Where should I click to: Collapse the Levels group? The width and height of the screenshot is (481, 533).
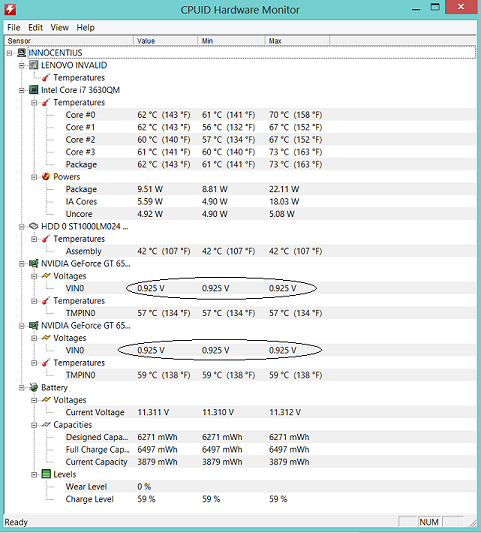click(x=34, y=475)
